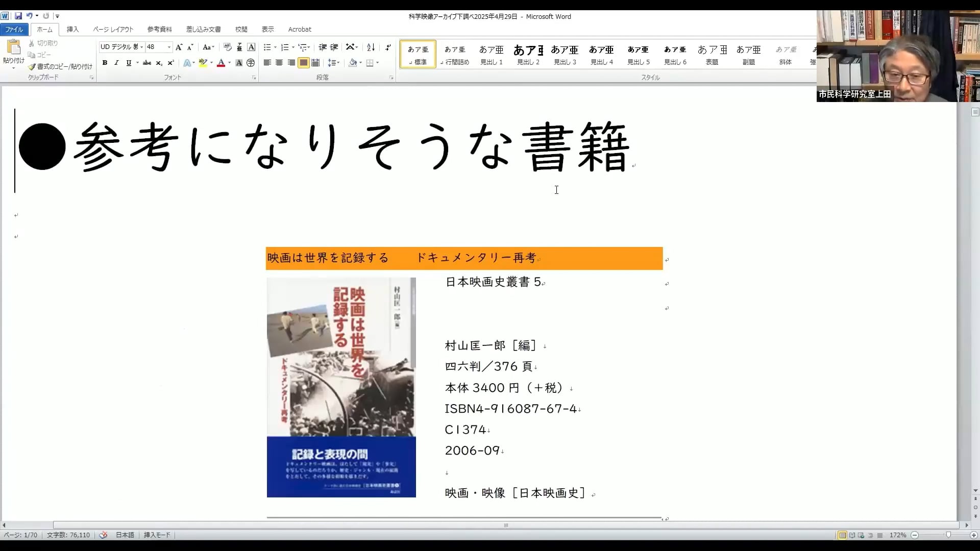980x551 pixels.
Task: Click the 172% zoom level indicator
Action: [x=898, y=535]
